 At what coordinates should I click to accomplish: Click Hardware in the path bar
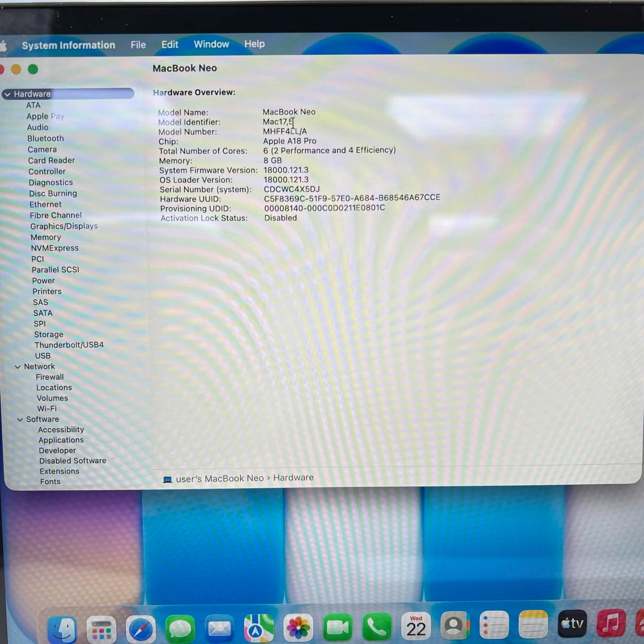(x=293, y=478)
